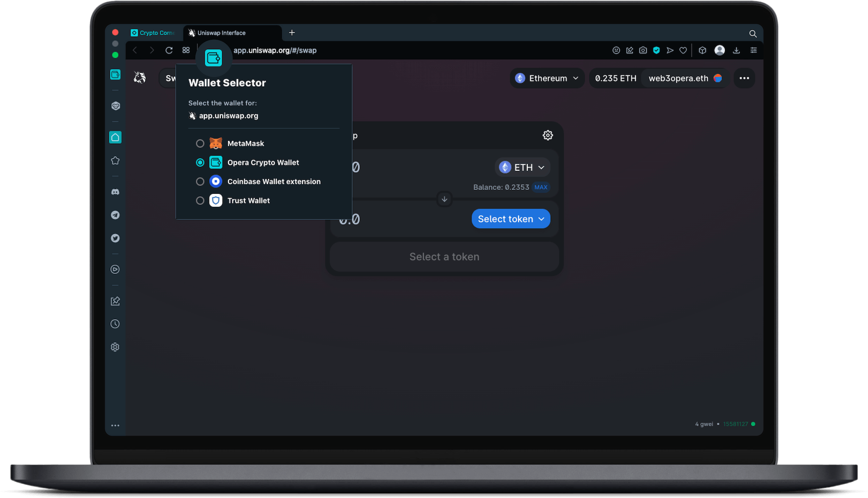Click the emoji smiley toolbar icon
Image resolution: width=868 pixels, height=498 pixels.
click(616, 50)
